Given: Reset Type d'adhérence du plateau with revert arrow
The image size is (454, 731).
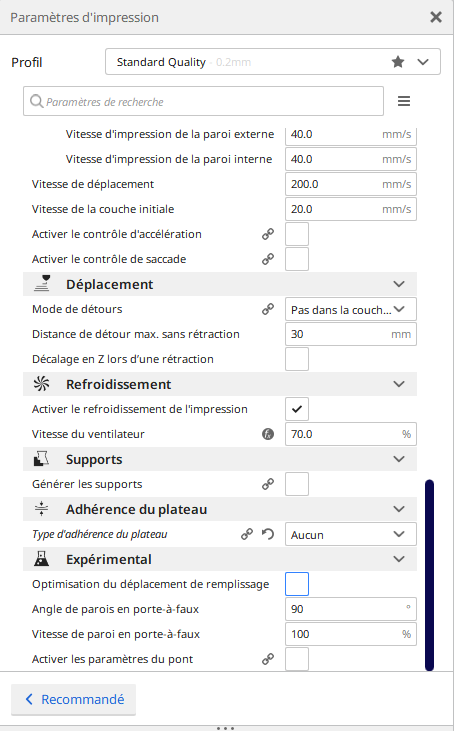Looking at the screenshot, I should (x=268, y=534).
